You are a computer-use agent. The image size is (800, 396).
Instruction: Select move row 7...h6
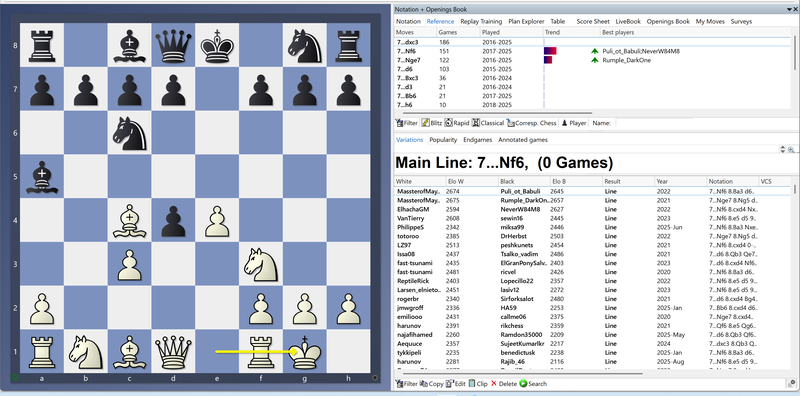pos(594,105)
